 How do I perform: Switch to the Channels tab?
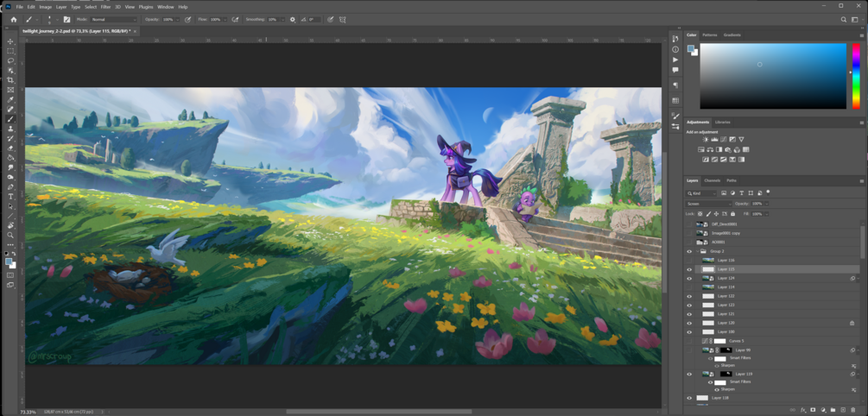712,180
